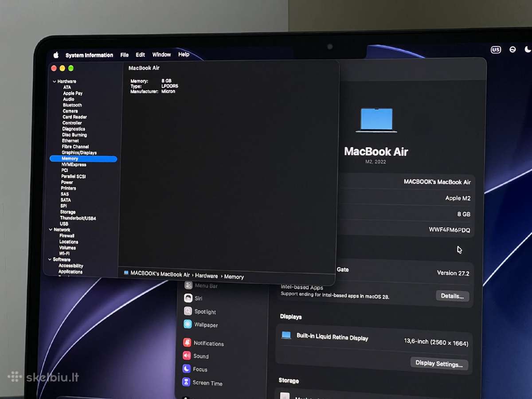Select Apple Pay in sidebar
Screen dimensions: 532x399
[73, 93]
